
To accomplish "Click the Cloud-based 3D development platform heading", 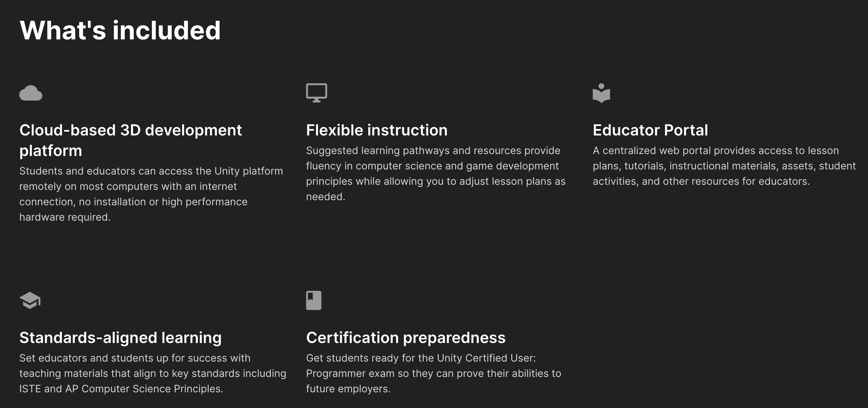I will pyautogui.click(x=130, y=140).
